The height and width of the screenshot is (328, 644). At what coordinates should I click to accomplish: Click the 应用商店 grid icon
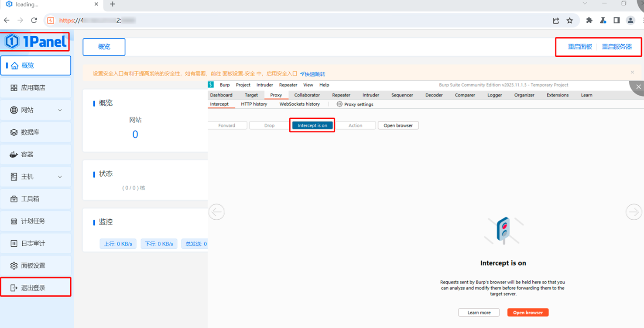point(14,88)
